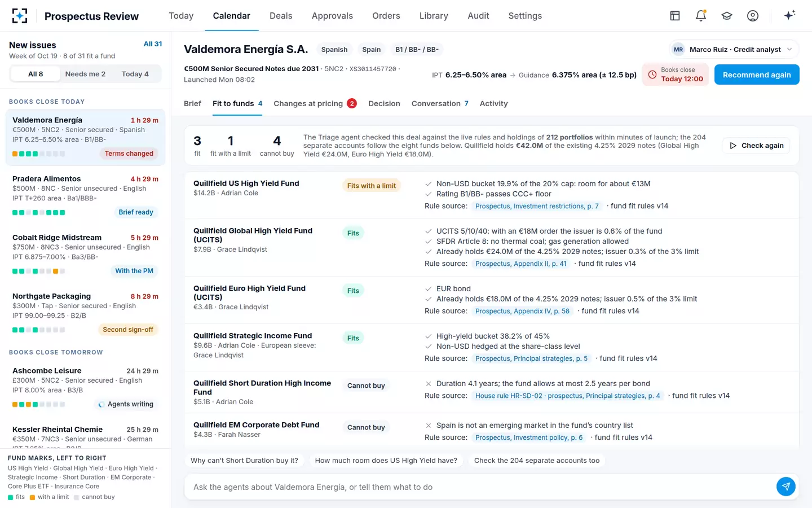Switch to the Changes at pricing tab
This screenshot has height=508, width=812.
[x=315, y=103]
